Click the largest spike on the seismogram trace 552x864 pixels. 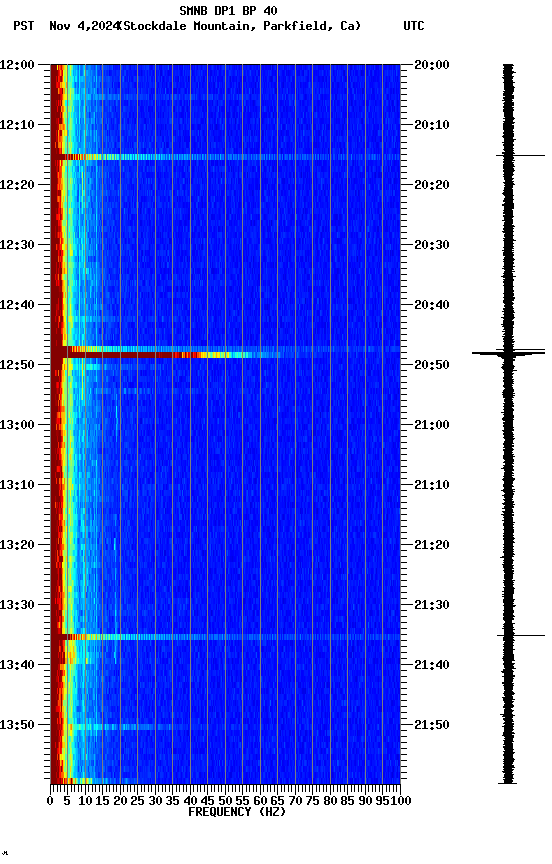(508, 353)
